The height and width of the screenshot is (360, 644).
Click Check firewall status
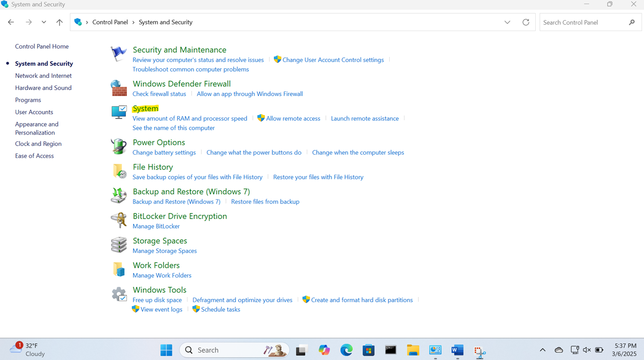tap(159, 94)
